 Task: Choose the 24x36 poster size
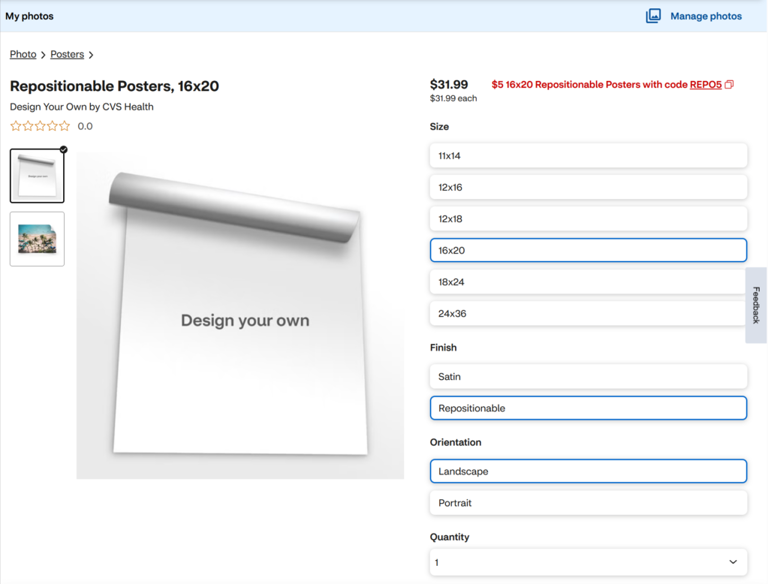(x=588, y=314)
